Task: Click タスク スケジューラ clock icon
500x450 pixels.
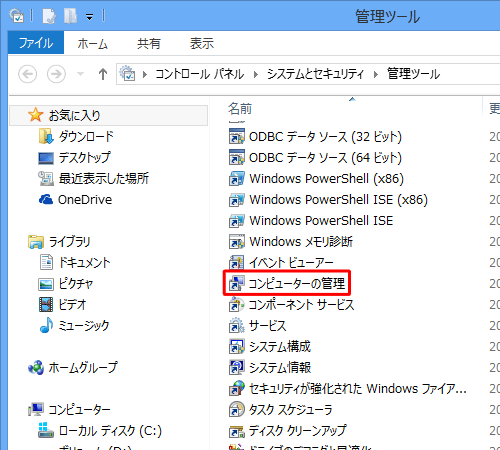Action: pyautogui.click(x=237, y=409)
